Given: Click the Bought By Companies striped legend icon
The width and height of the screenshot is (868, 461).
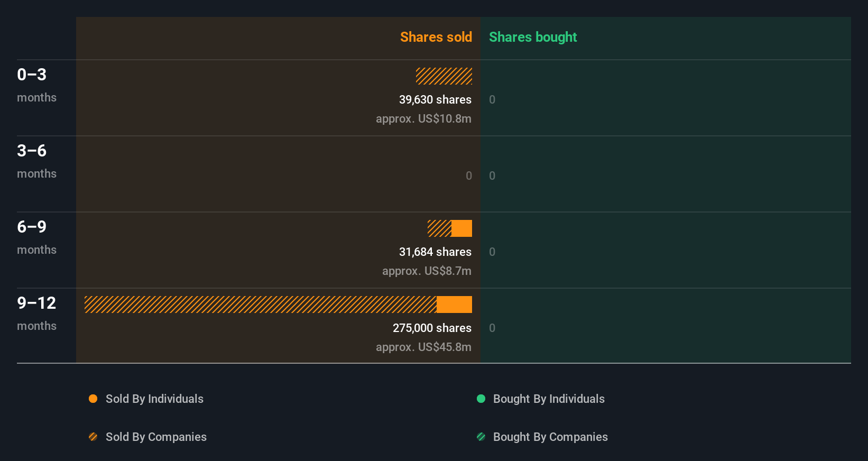Looking at the screenshot, I should [x=481, y=437].
